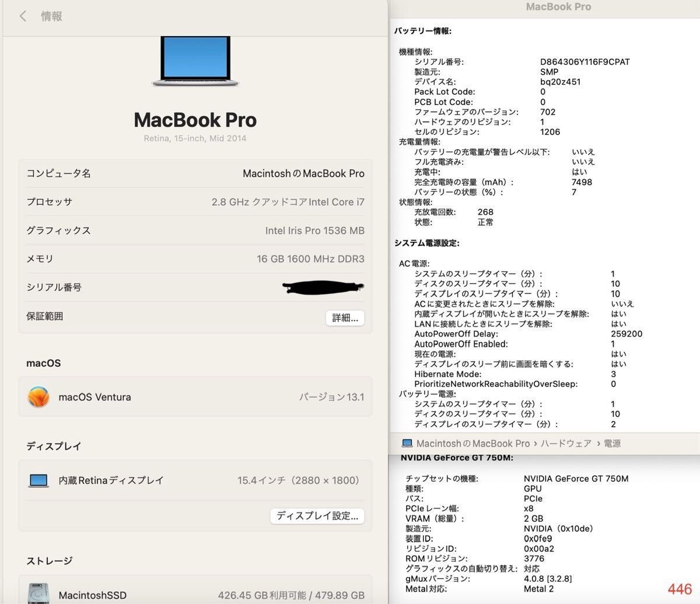Image resolution: width=700 pixels, height=604 pixels.
Task: Click the PrioritizeNetworkReachabilityOverSleep label
Action: 496,384
